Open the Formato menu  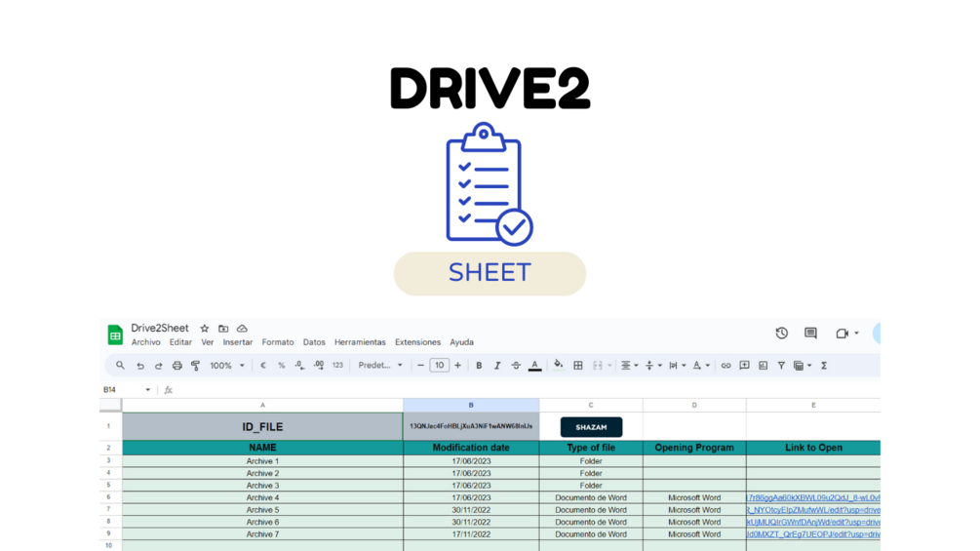tap(278, 342)
